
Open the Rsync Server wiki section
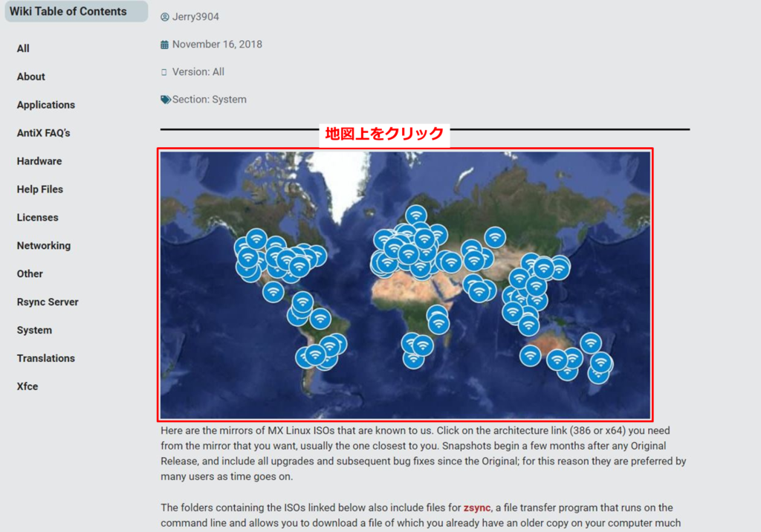point(48,302)
